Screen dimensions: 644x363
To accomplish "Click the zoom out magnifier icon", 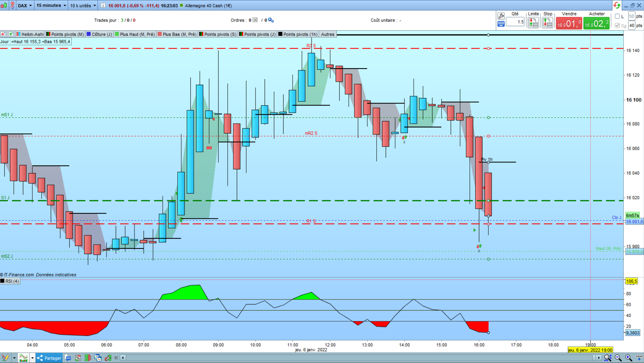I will point(618,358).
